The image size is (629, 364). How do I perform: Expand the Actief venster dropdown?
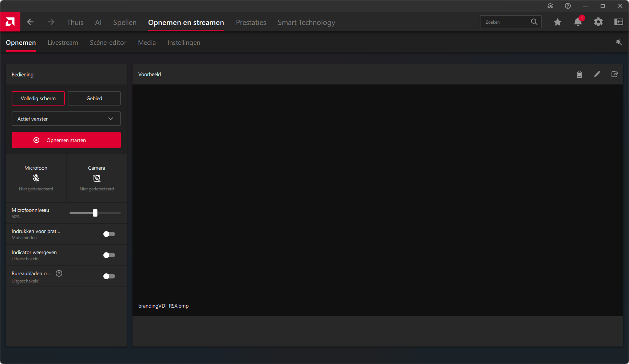coord(66,119)
